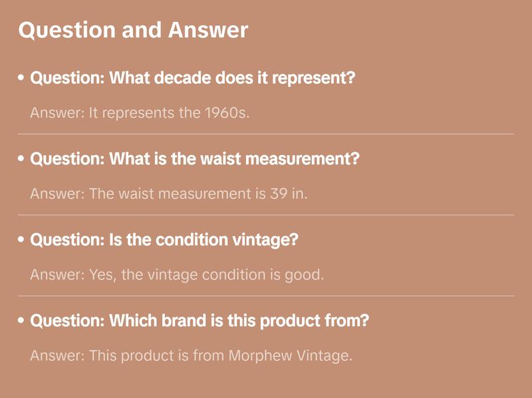Click answer about 39 in waist
The width and height of the screenshot is (532, 398).
(x=170, y=194)
